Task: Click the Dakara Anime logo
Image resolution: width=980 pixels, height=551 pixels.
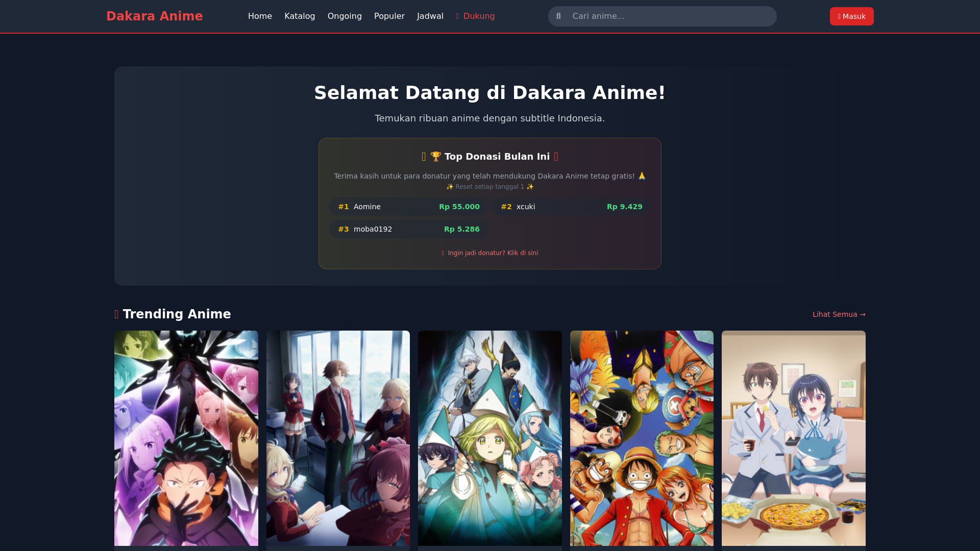Action: (x=155, y=16)
